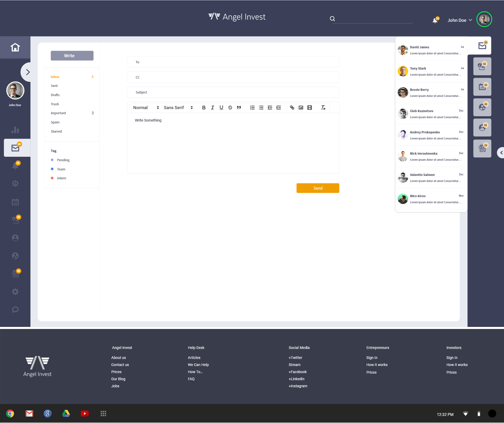Click the notification bell in header
Viewport: 504px width, 423px height.
(435, 20)
